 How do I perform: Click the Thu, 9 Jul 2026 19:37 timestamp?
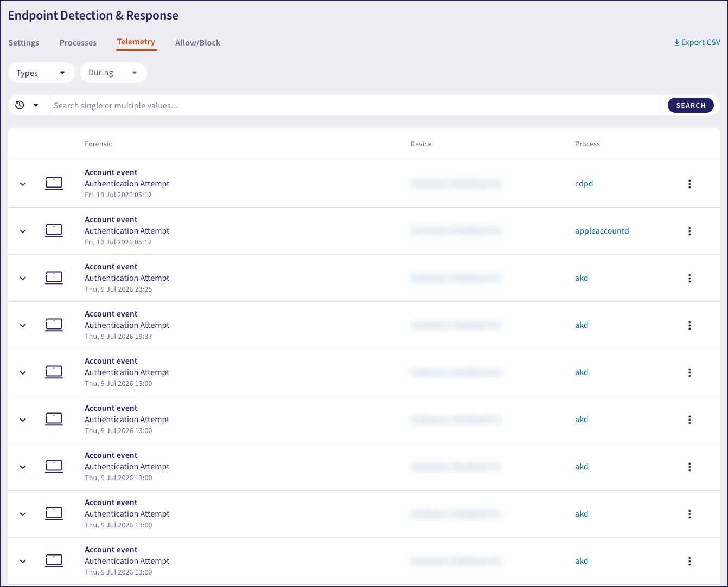118,337
